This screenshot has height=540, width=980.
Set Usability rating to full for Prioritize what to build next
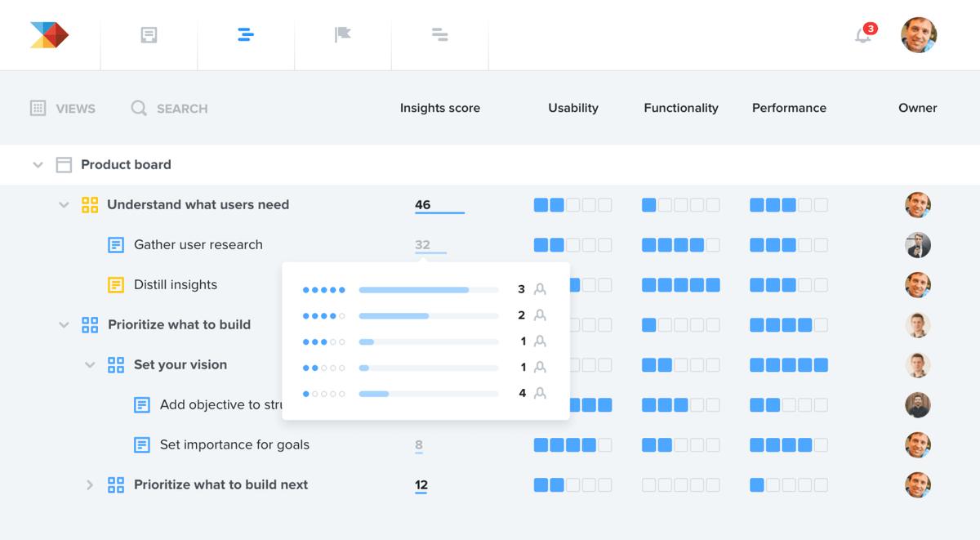pos(604,485)
